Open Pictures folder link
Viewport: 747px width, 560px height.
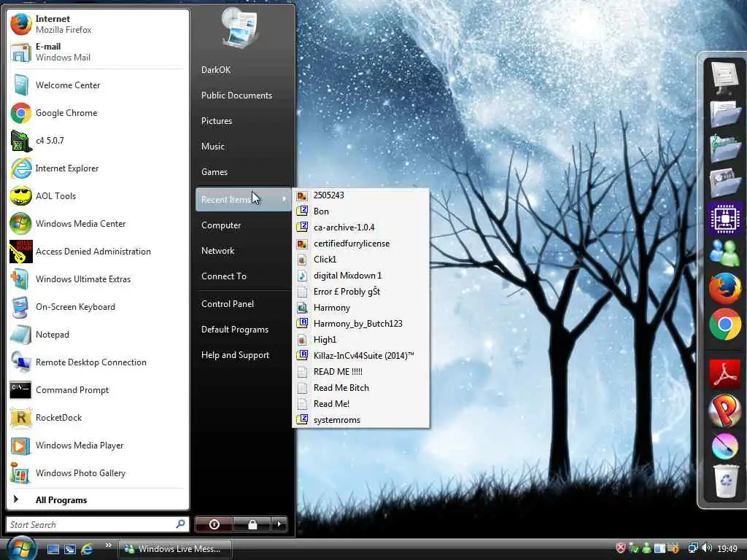pyautogui.click(x=243, y=121)
